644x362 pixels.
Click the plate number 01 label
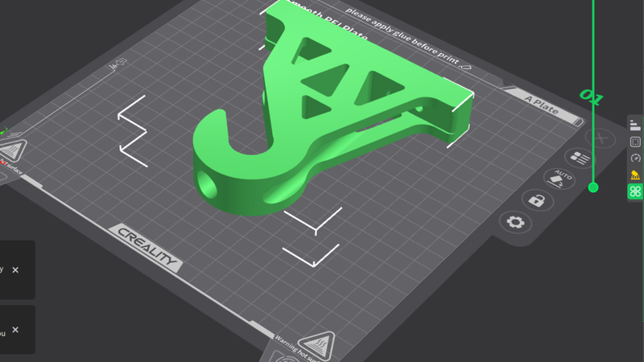(592, 98)
